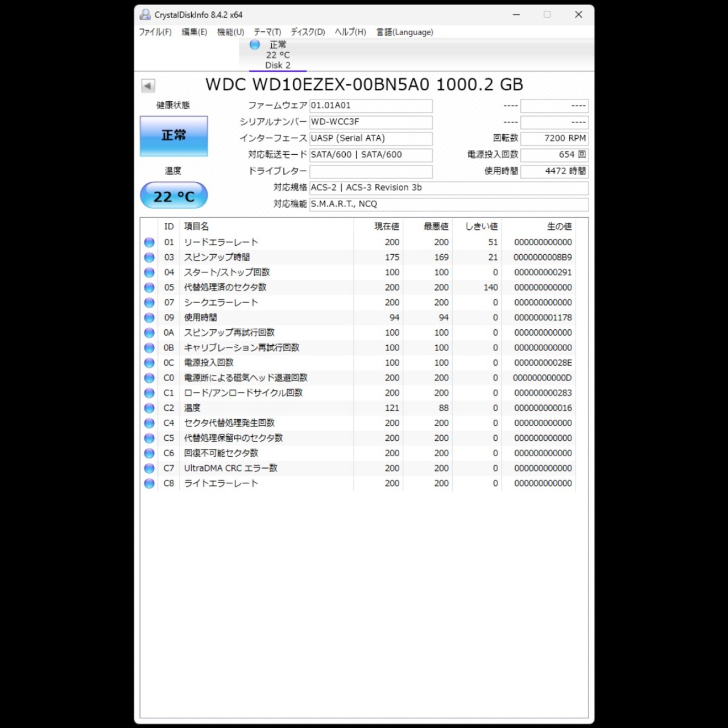Open the 機能(U) menu

click(x=230, y=32)
